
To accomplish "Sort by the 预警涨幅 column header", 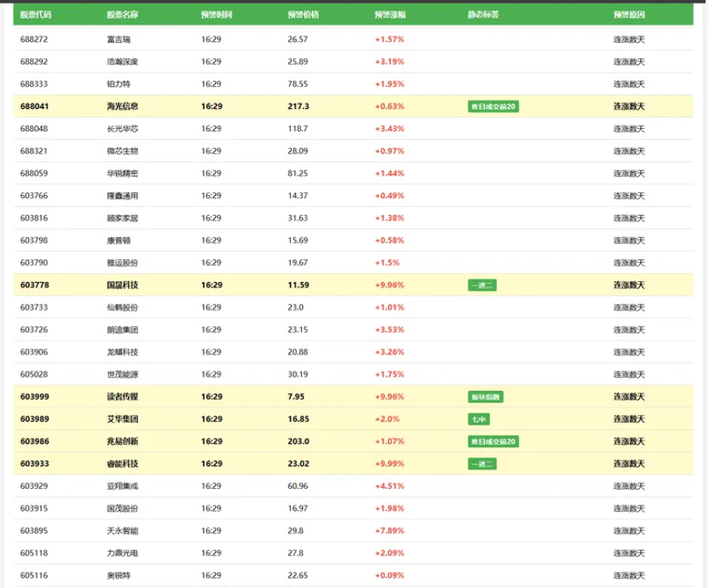I will point(390,14).
